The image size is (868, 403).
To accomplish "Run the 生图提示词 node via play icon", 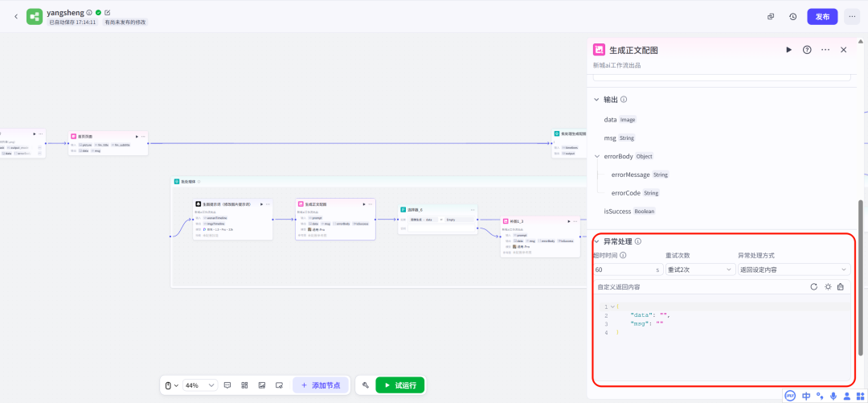I will pos(261,204).
